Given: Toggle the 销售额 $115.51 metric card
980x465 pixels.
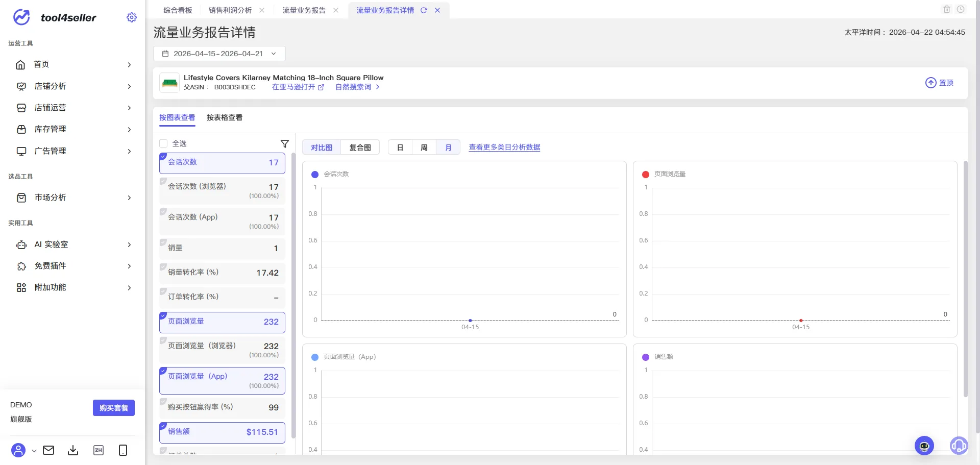Looking at the screenshot, I should coord(222,432).
